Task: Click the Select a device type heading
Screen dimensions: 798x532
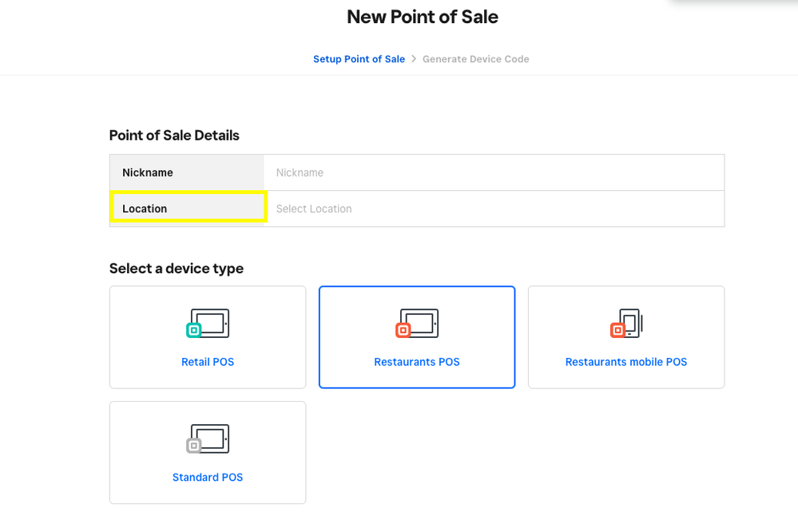Action: point(177,268)
